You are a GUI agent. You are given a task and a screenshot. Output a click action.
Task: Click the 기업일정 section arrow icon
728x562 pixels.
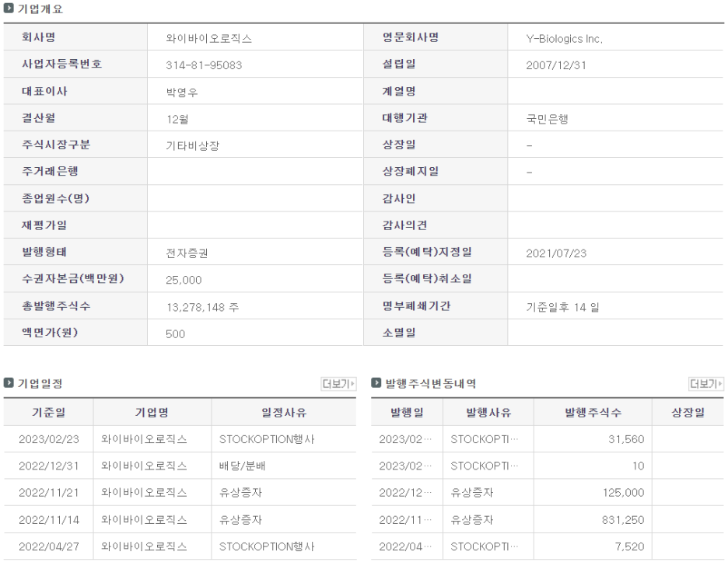pos(9,383)
